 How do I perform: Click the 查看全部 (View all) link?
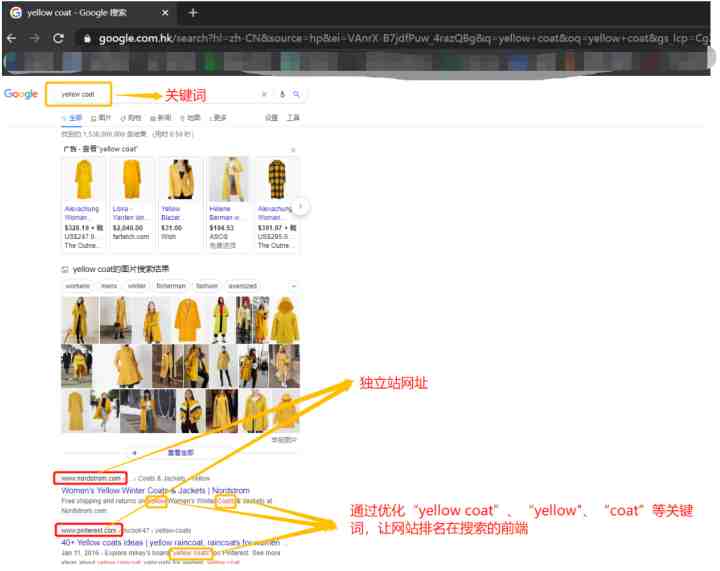180,453
